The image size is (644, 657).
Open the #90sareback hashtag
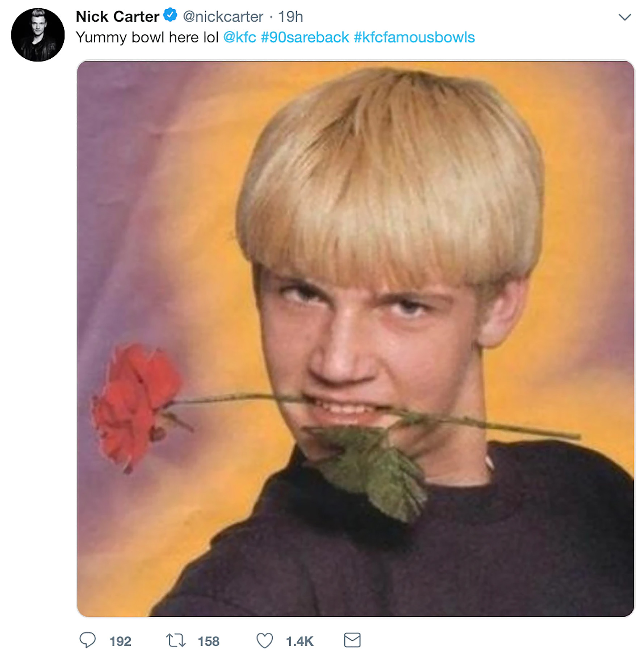tap(305, 37)
